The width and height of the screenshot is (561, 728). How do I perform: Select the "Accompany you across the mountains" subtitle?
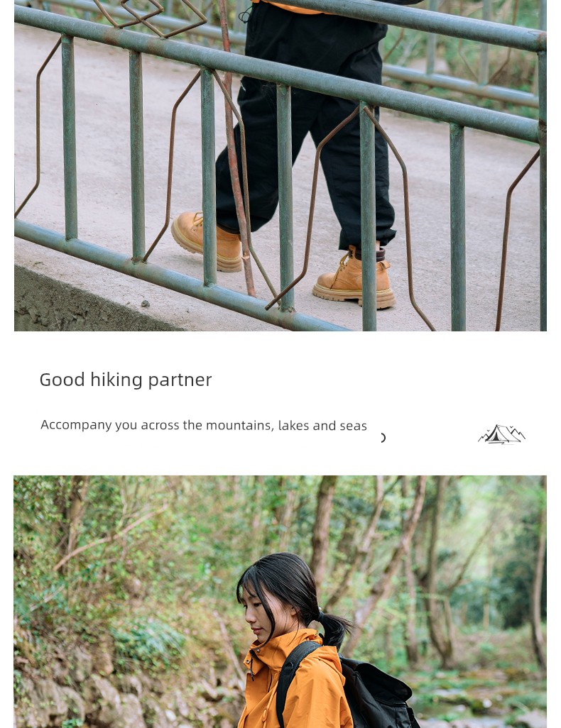204,425
